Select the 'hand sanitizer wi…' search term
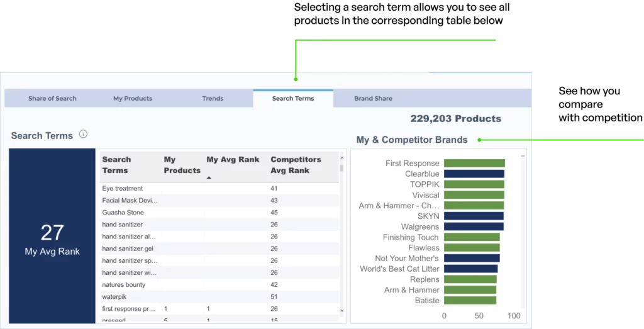Screen dimensions: 644x329 point(130,272)
